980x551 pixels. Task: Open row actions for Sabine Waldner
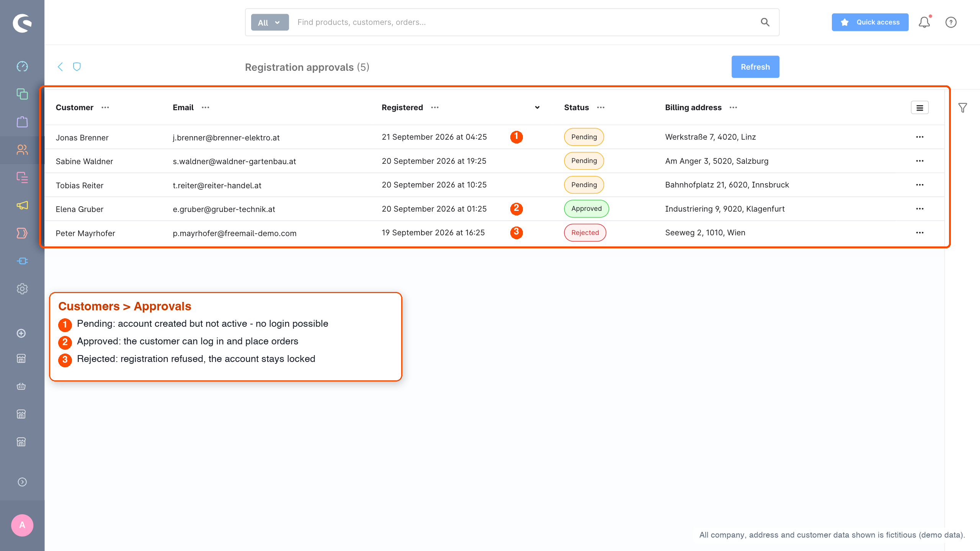920,161
